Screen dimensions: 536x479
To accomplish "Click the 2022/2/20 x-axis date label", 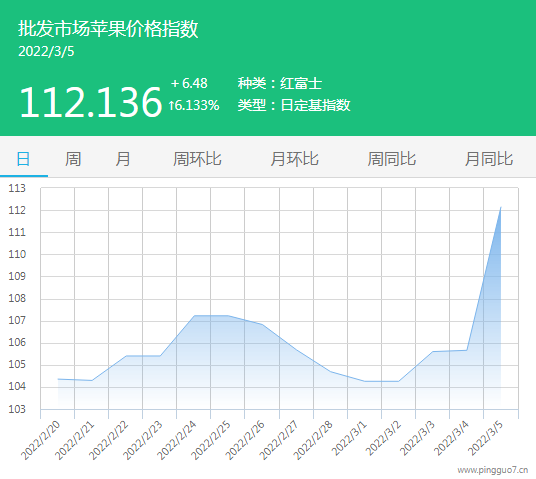I will coord(41,440).
